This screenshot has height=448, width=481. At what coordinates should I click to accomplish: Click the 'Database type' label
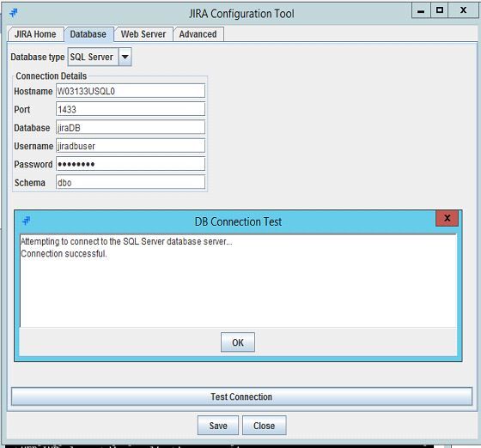(38, 57)
